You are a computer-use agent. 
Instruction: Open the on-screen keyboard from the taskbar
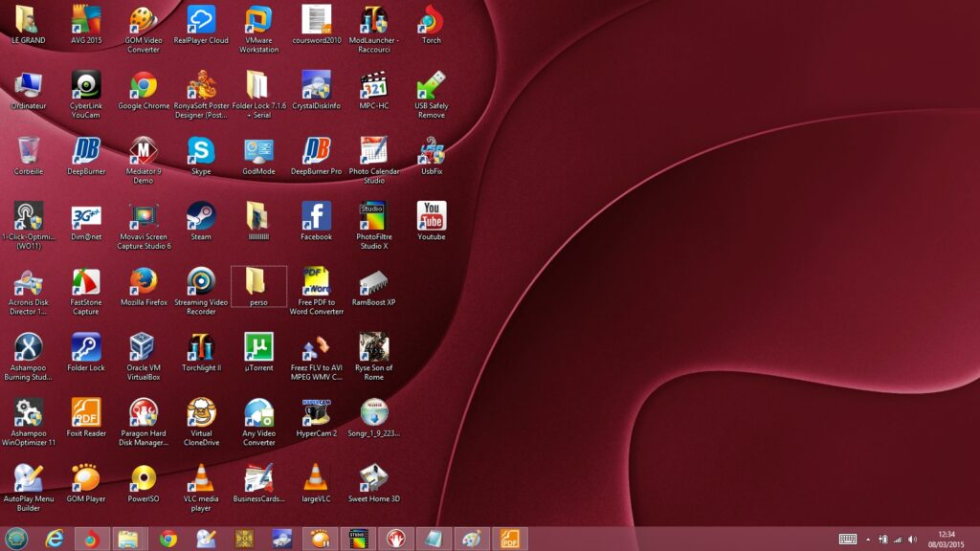pyautogui.click(x=847, y=540)
